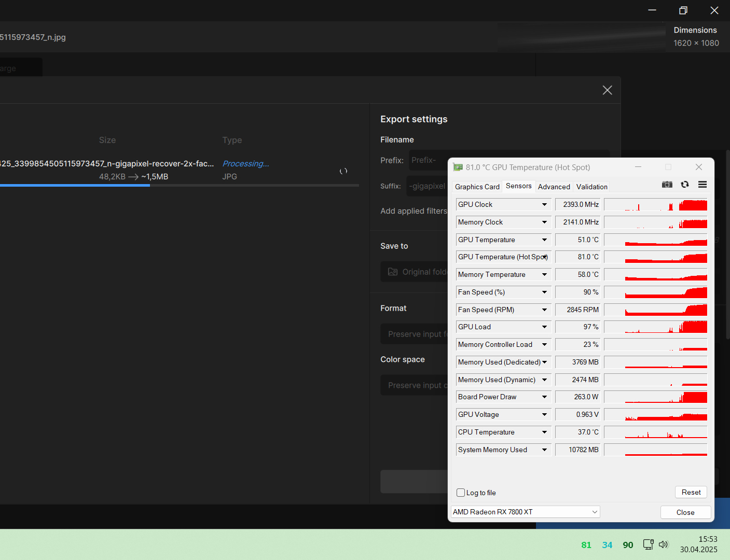Click the exported gigapixel file name
The image size is (730, 560).
pos(107,163)
